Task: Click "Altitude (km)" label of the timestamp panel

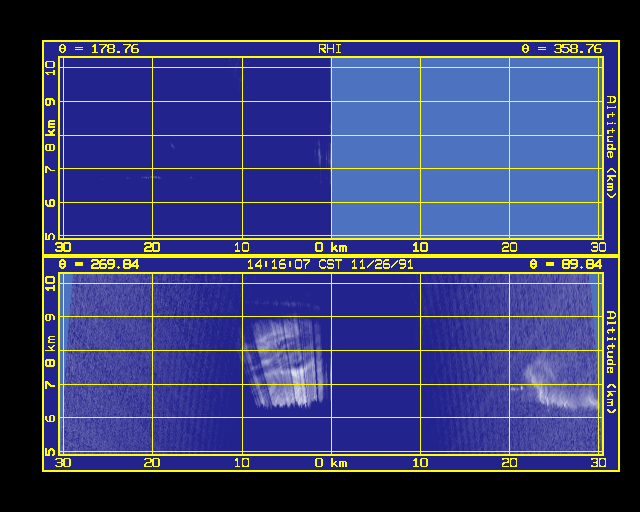Action: [x=611, y=362]
